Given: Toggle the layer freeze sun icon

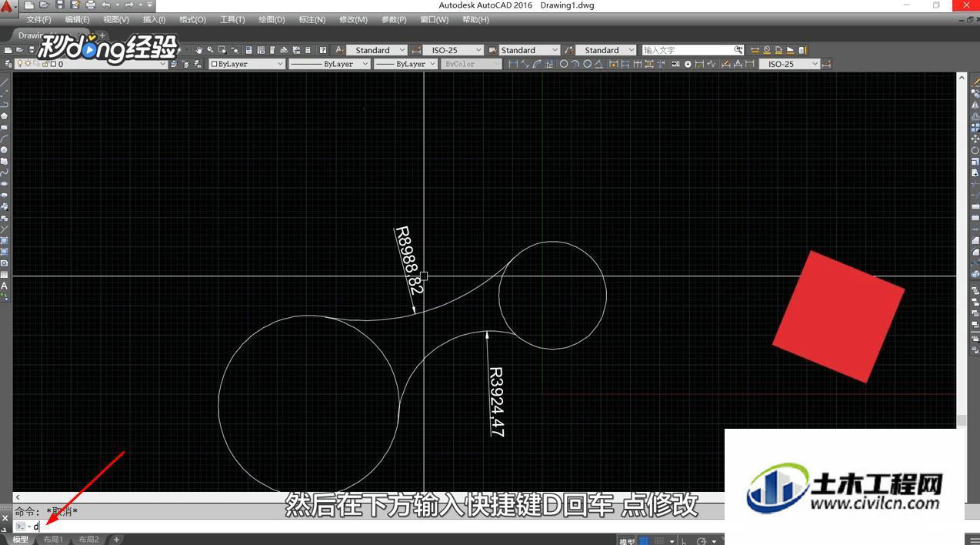Looking at the screenshot, I should pyautogui.click(x=28, y=64).
